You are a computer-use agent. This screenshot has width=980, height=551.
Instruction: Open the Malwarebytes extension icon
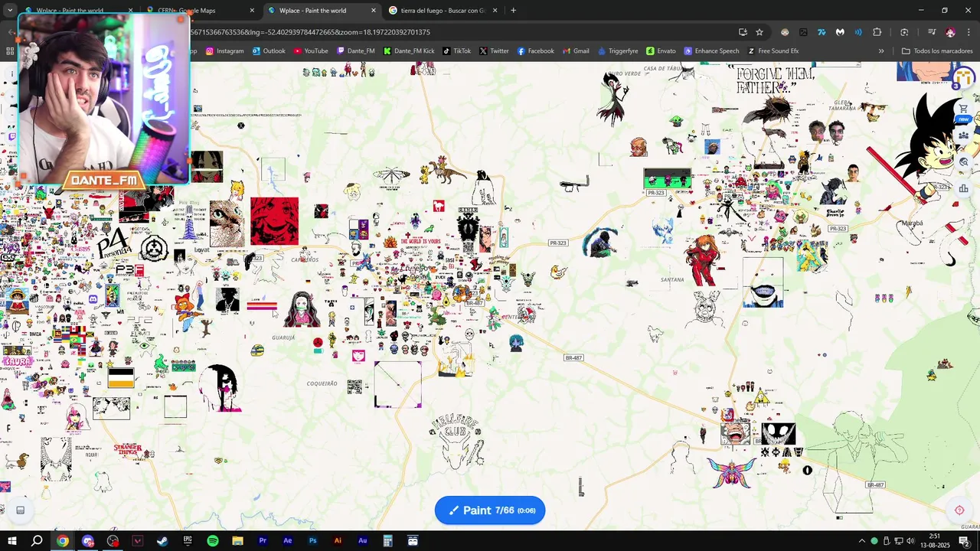click(x=840, y=32)
